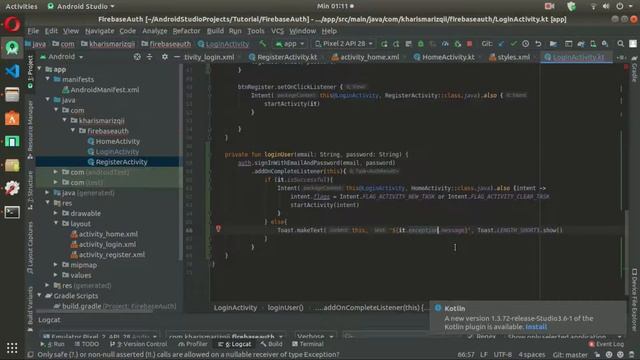The height and width of the screenshot is (360, 640).
Task: Open the Pixel 2 API 28 device dropdown
Action: [344, 44]
